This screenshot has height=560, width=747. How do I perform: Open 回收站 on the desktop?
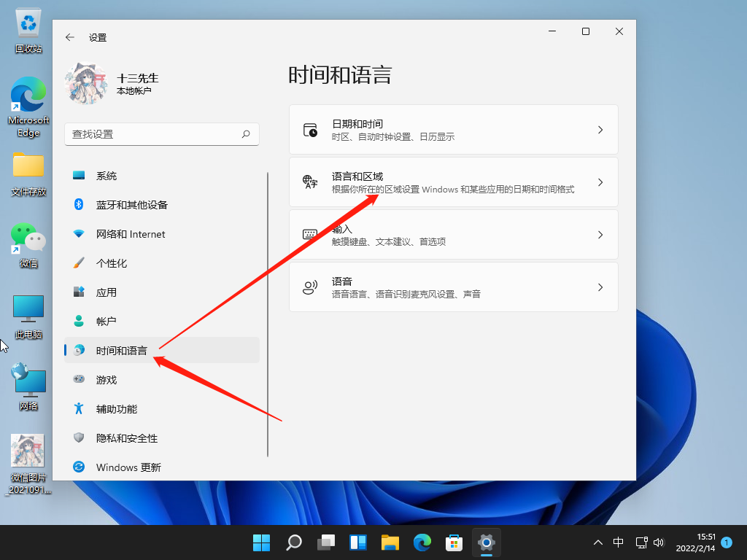coord(28,22)
